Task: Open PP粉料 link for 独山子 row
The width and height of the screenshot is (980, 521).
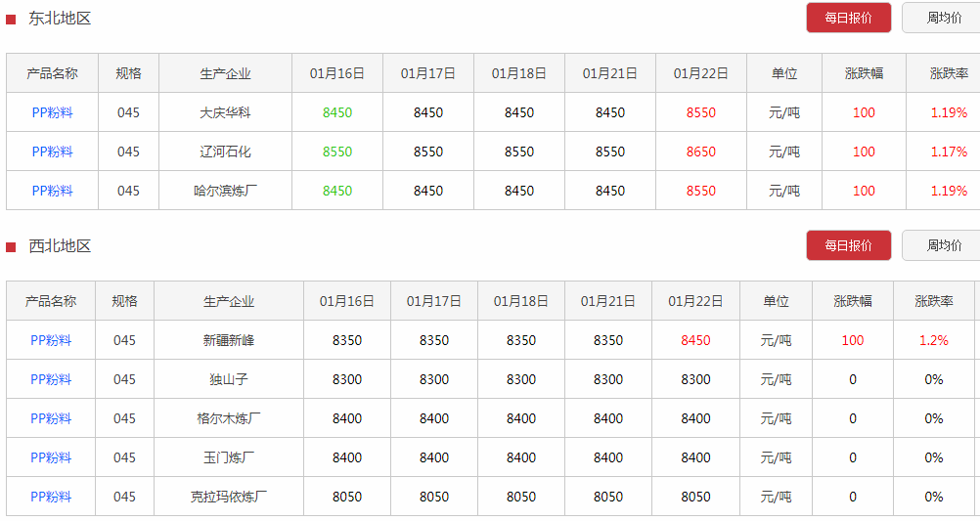Action: pos(51,380)
